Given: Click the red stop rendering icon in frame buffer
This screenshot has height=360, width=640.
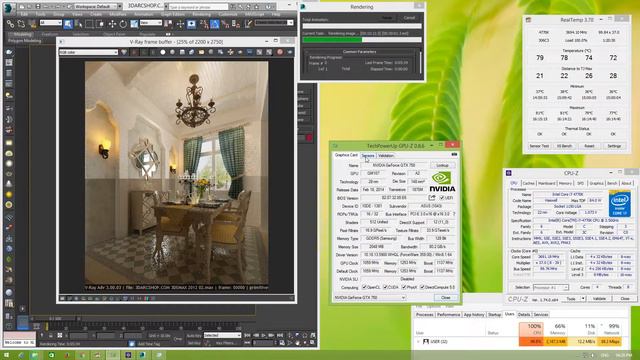Looking at the screenshot, I should (x=280, y=52).
